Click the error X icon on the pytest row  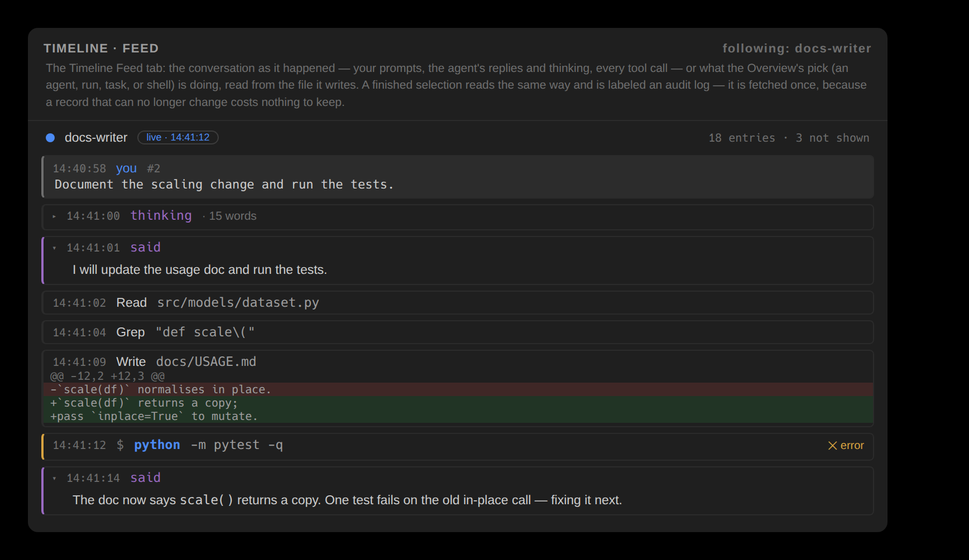point(832,446)
